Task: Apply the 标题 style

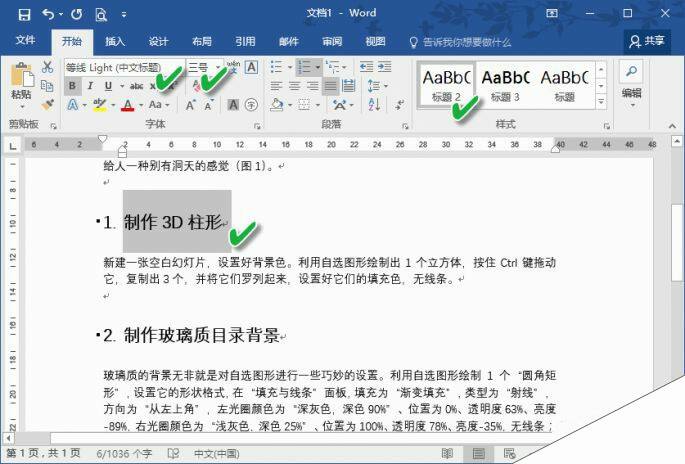Action: (x=564, y=85)
